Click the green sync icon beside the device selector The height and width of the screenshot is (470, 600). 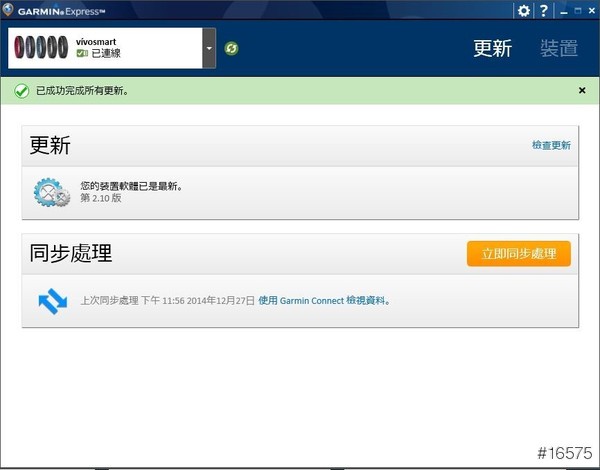click(x=231, y=49)
